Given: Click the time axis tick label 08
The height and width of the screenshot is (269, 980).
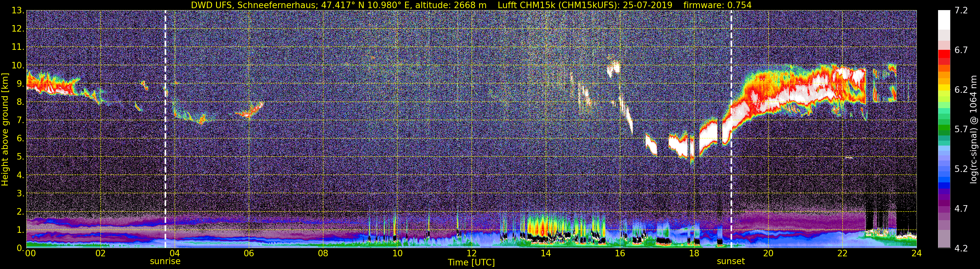Looking at the screenshot, I should [323, 254].
